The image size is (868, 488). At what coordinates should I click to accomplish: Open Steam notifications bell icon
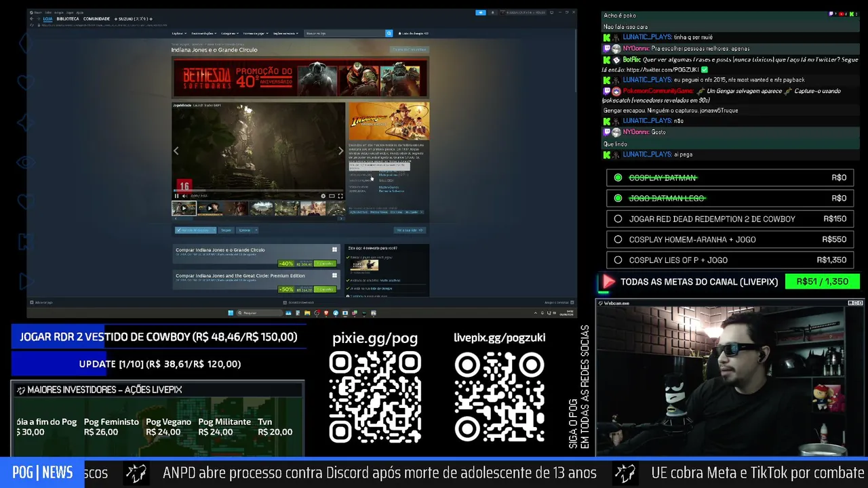pyautogui.click(x=493, y=12)
